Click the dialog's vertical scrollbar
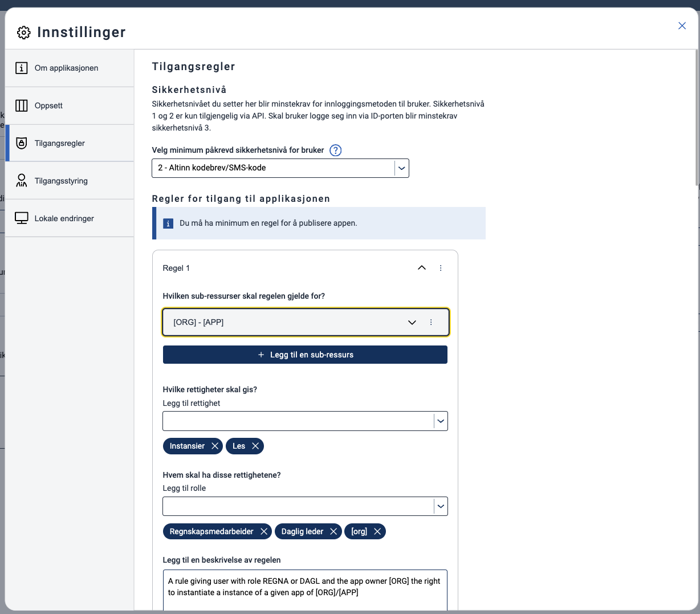Image resolution: width=700 pixels, height=614 pixels. pos(697,117)
